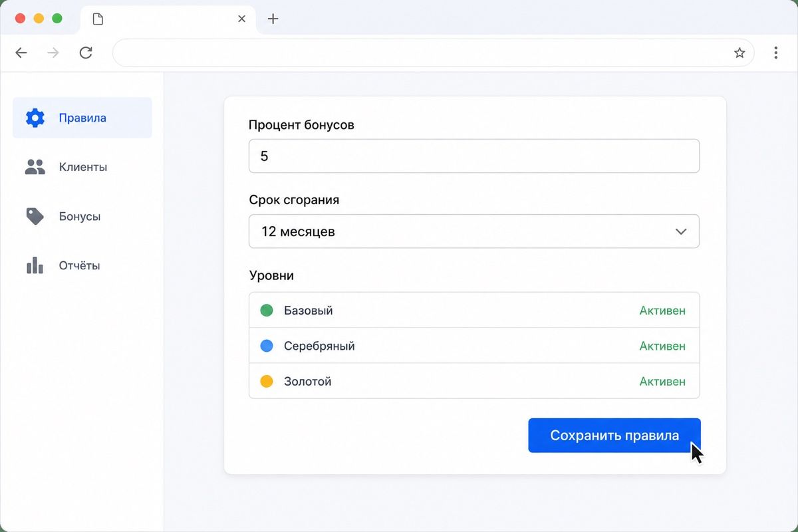Select the Серебряный level name

point(319,346)
